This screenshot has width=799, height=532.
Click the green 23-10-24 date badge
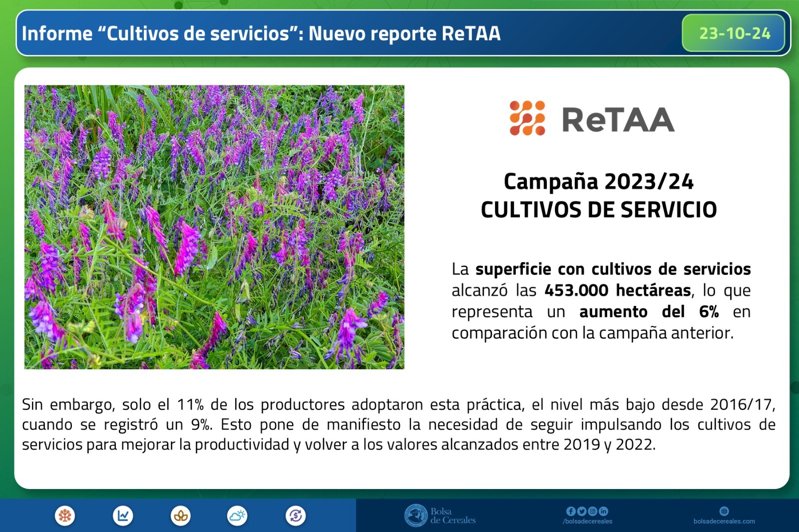(x=733, y=34)
